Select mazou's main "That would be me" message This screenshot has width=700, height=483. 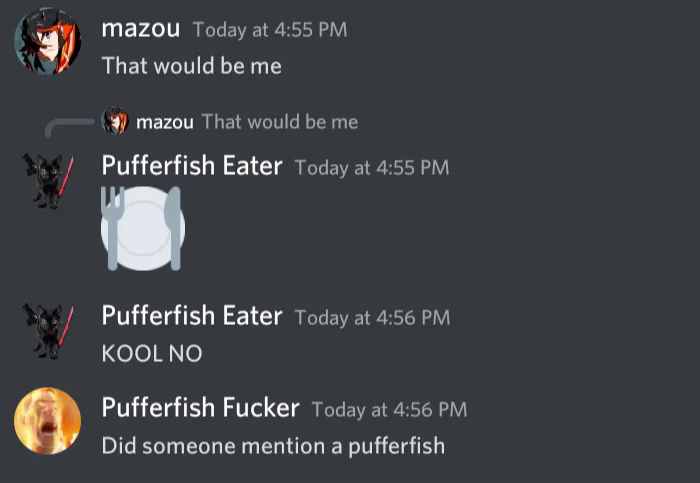point(191,66)
